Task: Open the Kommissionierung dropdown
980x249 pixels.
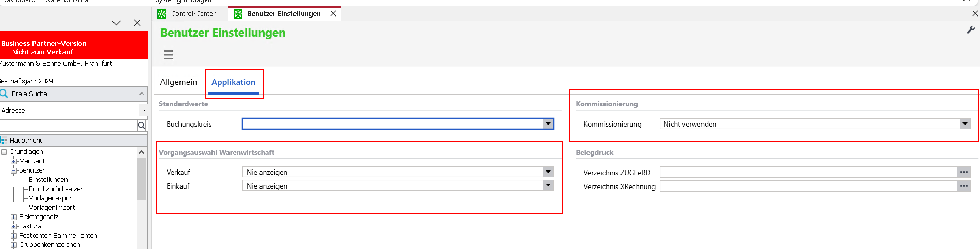Action: (965, 124)
